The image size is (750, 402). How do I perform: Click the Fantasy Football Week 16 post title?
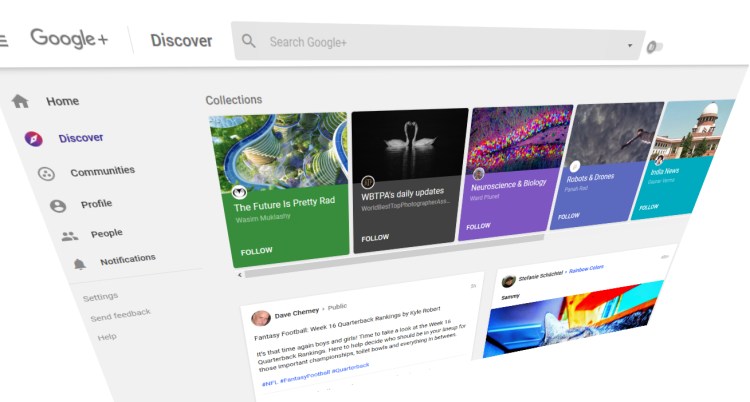pyautogui.click(x=347, y=323)
